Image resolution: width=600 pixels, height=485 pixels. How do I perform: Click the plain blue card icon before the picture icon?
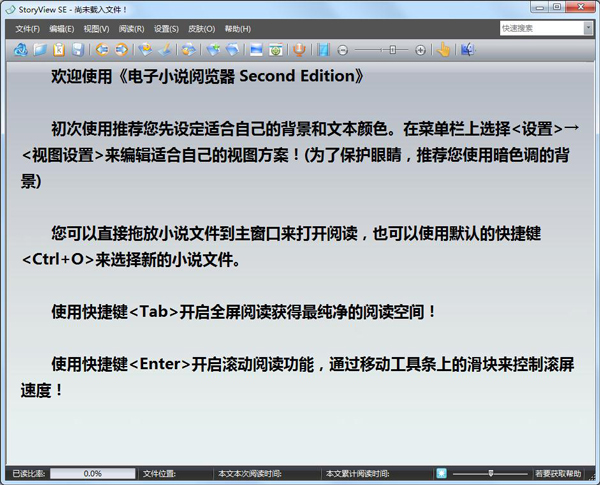point(232,50)
